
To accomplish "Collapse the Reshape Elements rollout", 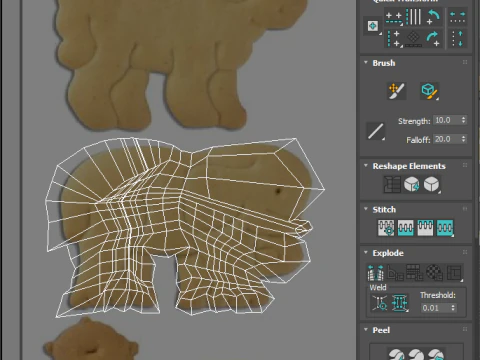I will (x=366, y=165).
